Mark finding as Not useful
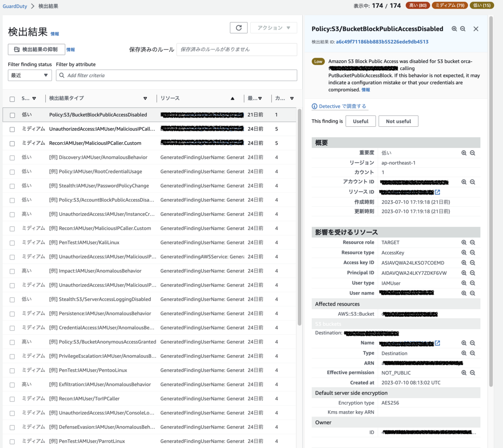 [398, 121]
